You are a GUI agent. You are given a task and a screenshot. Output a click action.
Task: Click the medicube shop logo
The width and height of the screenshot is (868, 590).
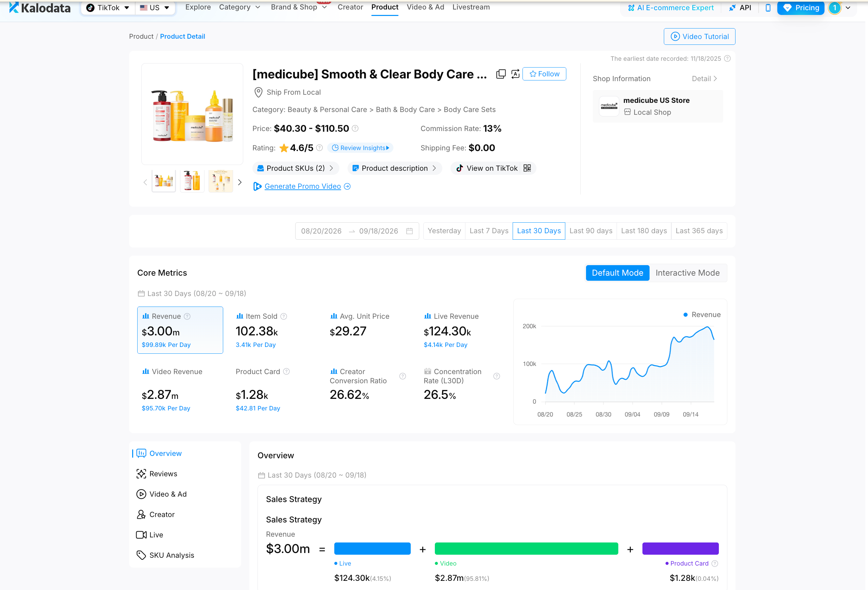pyautogui.click(x=609, y=106)
